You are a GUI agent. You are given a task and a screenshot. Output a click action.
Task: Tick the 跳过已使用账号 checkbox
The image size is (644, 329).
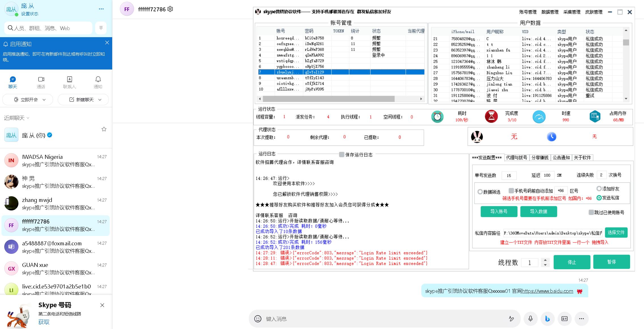pos(591,212)
